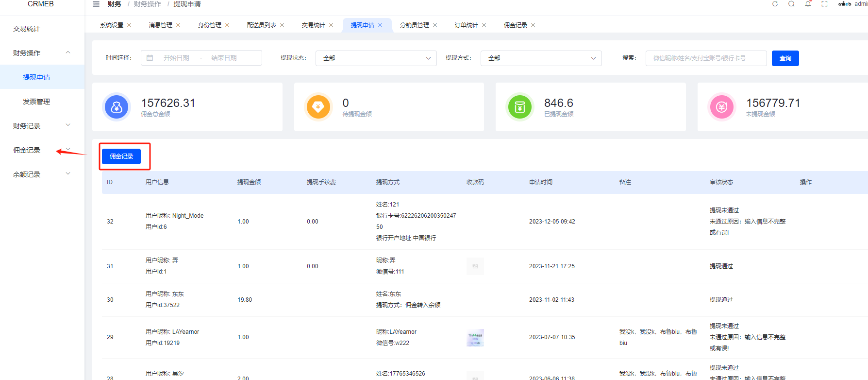The image size is (868, 380).
Task: Click the pink unwithdrawn yen icon
Action: [722, 107]
